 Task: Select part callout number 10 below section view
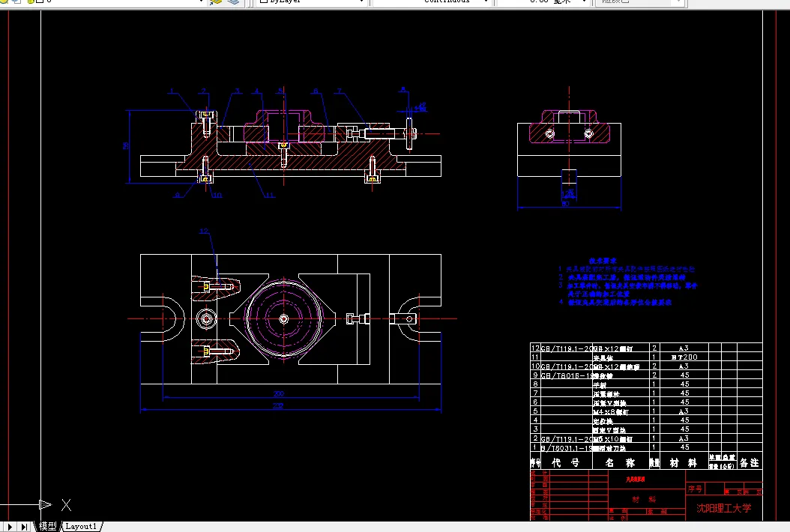(x=217, y=195)
